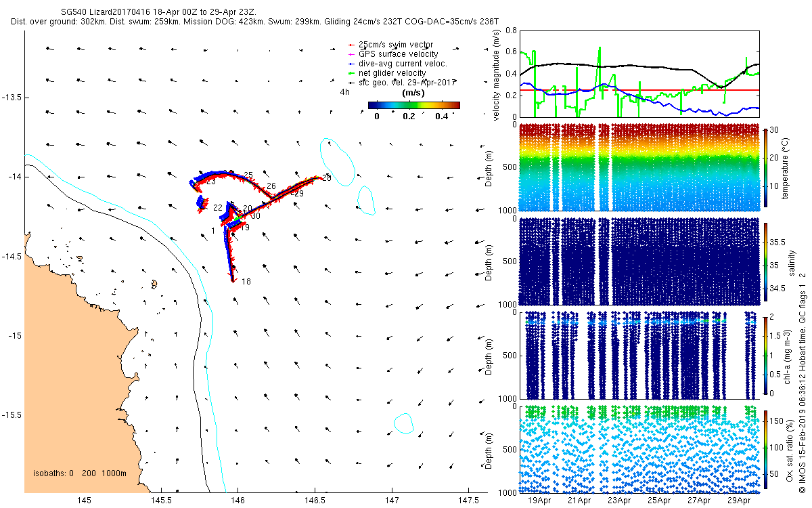This screenshot has width=812, height=508.
Task: Click date axis label '21Apr'
Action: point(579,501)
